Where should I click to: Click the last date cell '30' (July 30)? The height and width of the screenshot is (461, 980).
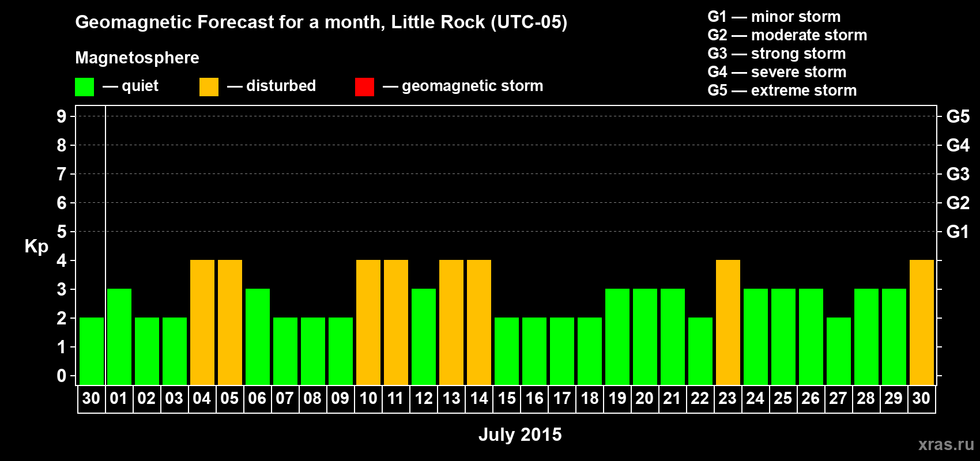(921, 399)
